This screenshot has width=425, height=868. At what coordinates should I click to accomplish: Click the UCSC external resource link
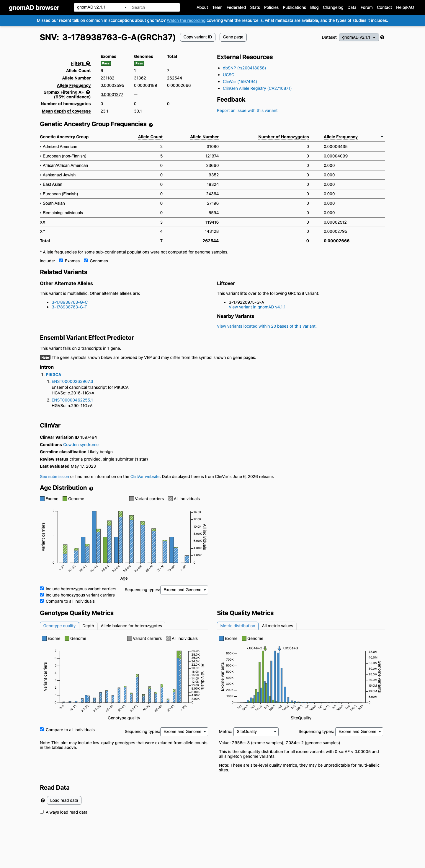tap(228, 75)
